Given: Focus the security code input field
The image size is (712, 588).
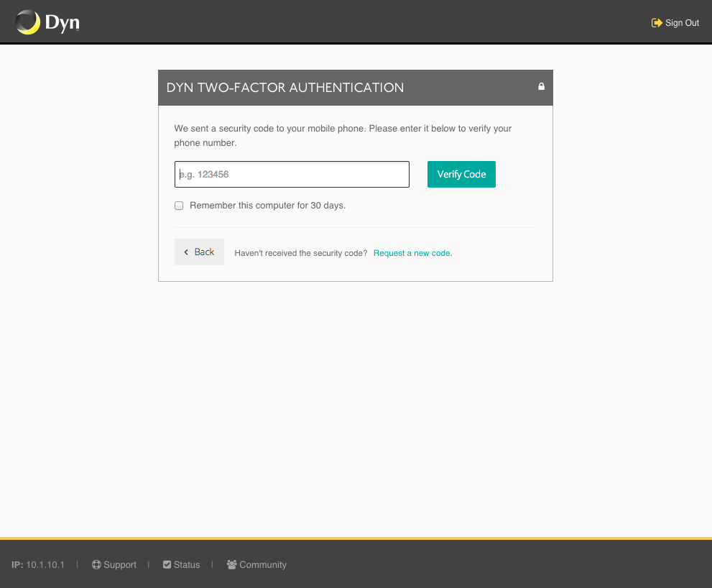Looking at the screenshot, I should tap(292, 174).
